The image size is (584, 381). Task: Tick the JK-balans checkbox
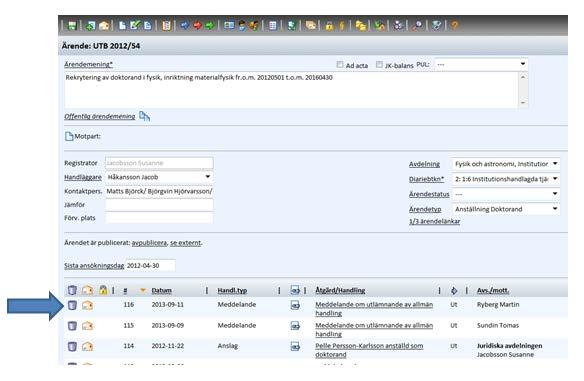379,64
